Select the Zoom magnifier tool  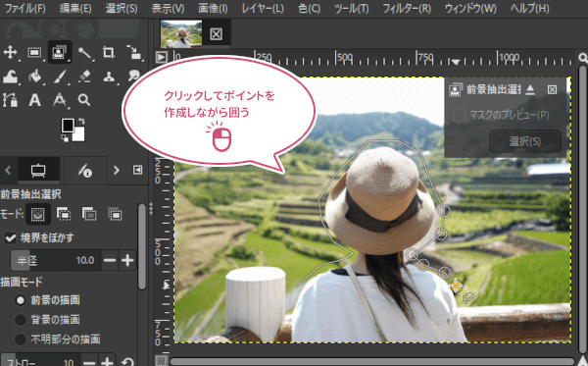(x=84, y=100)
